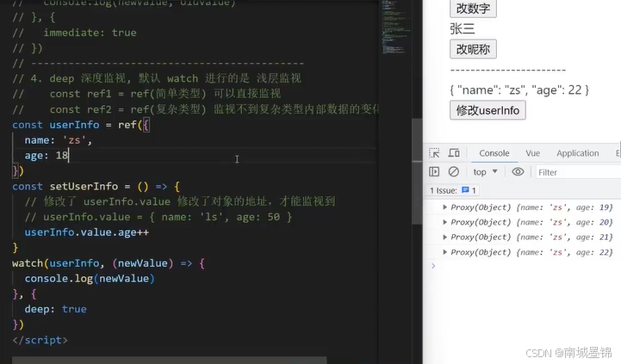Click the commented userInfo.value = { name: 'ls' line
The image size is (621, 364).
coord(158,217)
